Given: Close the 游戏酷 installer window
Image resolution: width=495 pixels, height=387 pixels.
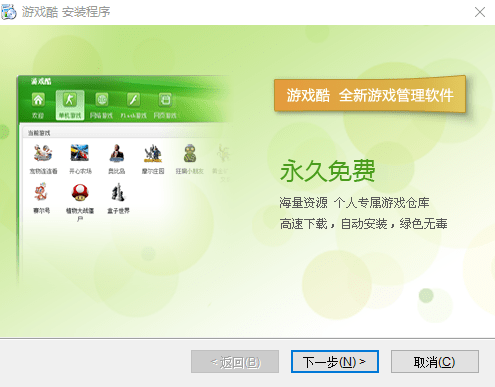Looking at the screenshot, I should [480, 12].
